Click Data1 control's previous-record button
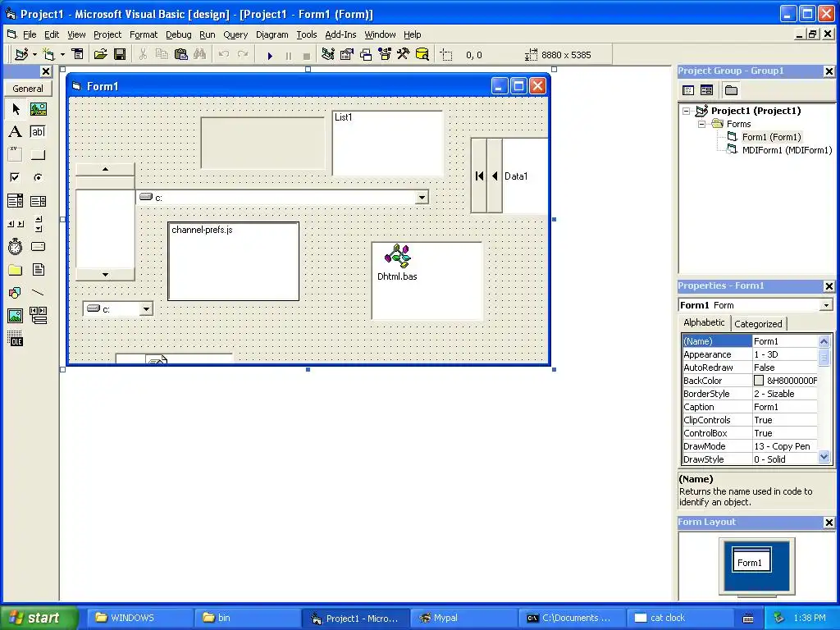 tap(495, 176)
